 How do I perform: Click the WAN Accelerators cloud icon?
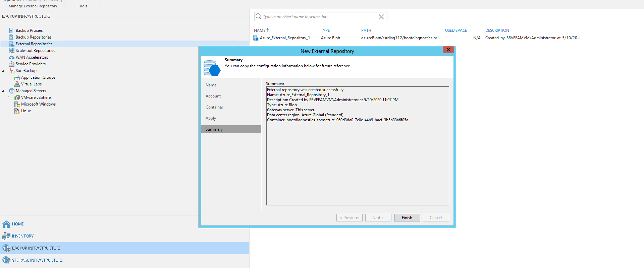11,57
